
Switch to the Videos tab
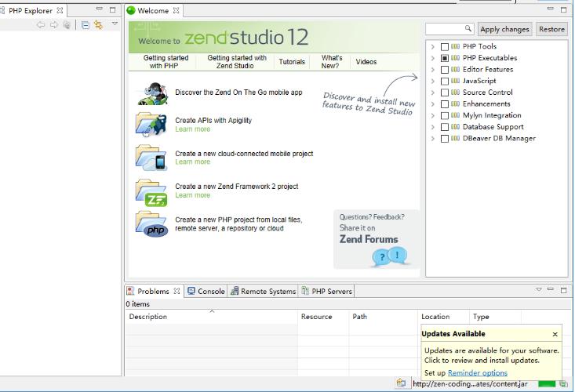pos(366,62)
